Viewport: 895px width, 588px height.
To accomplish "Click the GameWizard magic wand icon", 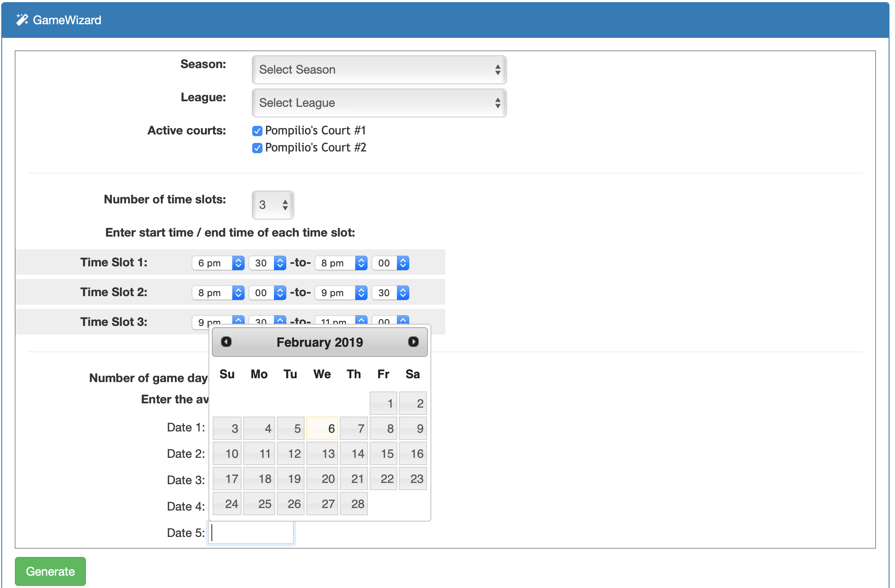I will coord(22,20).
